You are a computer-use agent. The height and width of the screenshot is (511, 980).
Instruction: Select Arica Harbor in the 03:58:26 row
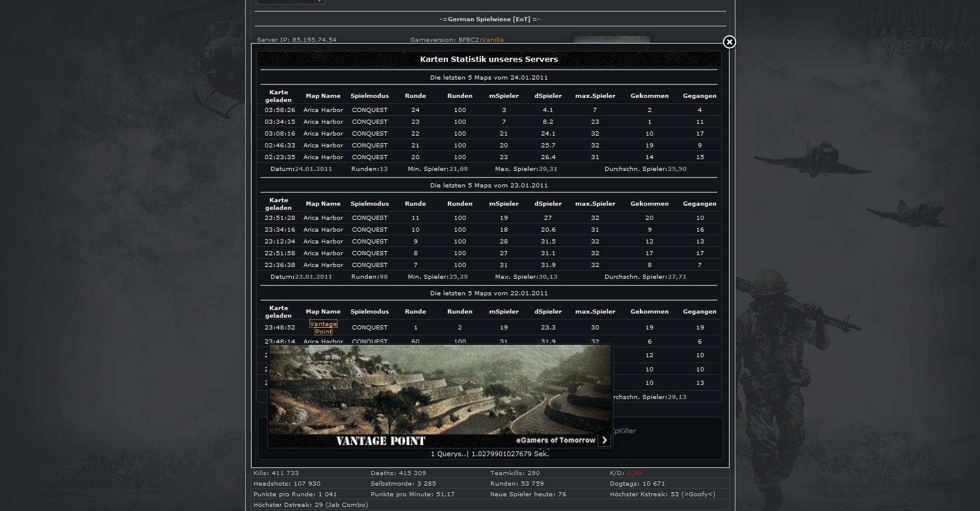click(323, 110)
